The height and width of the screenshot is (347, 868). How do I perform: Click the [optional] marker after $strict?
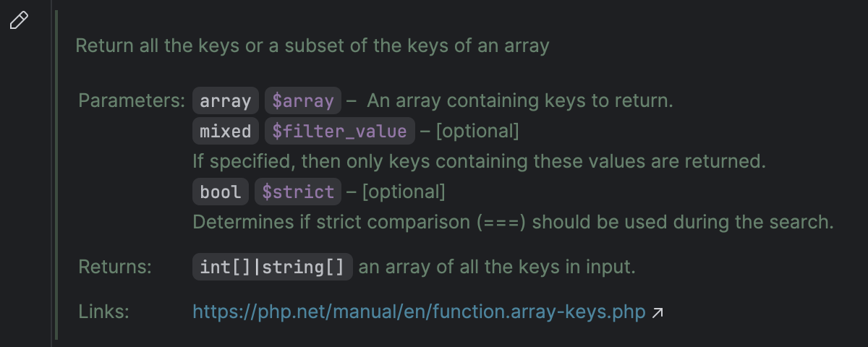(x=403, y=192)
